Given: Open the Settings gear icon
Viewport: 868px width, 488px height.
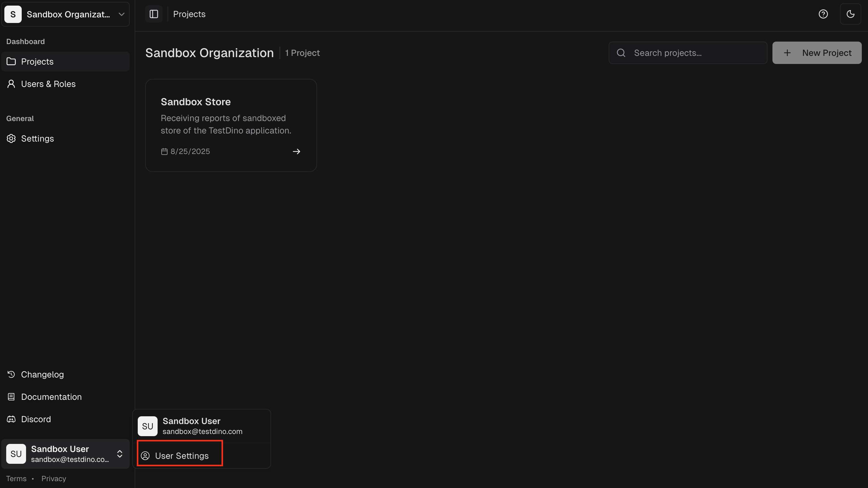Looking at the screenshot, I should pyautogui.click(x=11, y=138).
